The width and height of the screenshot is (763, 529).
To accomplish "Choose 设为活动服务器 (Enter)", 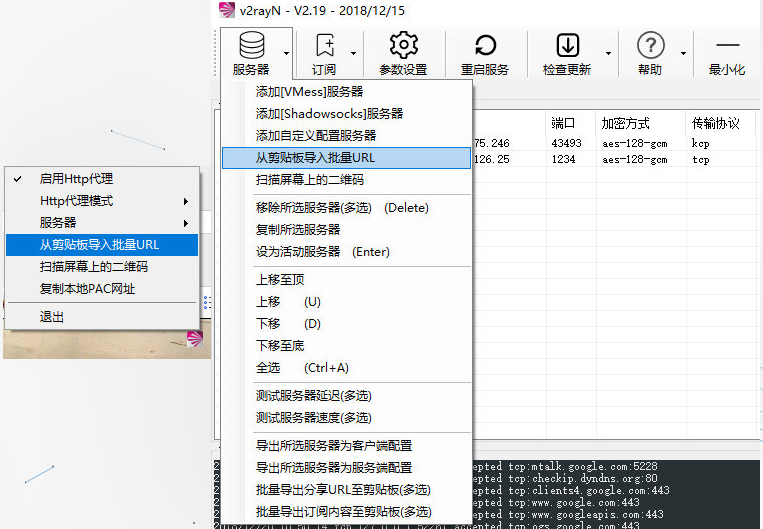I will pyautogui.click(x=346, y=252).
